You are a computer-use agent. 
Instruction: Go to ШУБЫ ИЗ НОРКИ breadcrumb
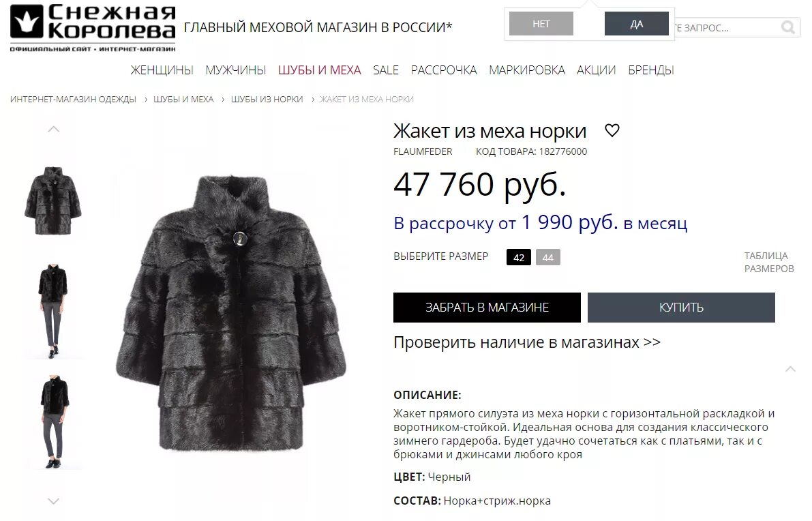(267, 99)
